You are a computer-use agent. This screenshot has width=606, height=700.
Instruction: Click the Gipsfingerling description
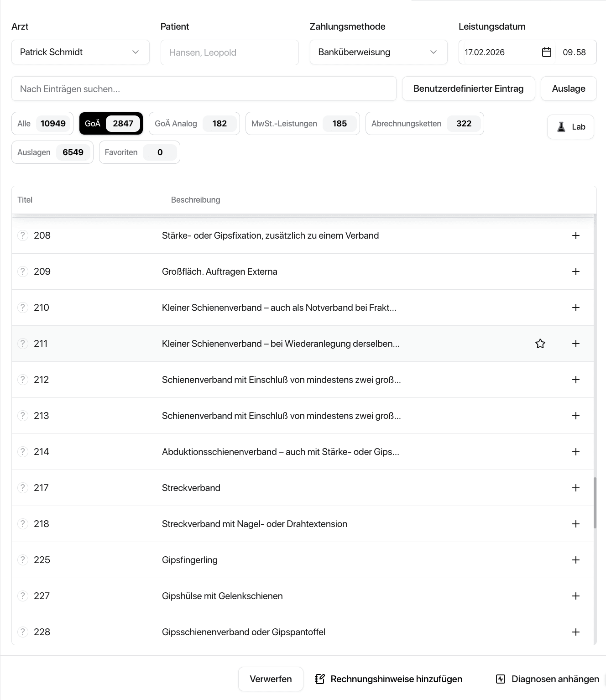pyautogui.click(x=190, y=560)
